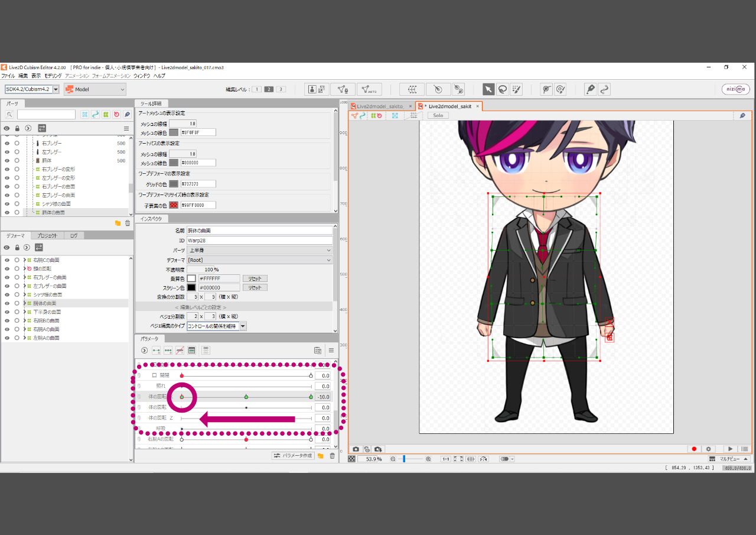Click the record red dot button
Image resolution: width=756 pixels, height=535 pixels.
pos(695,449)
